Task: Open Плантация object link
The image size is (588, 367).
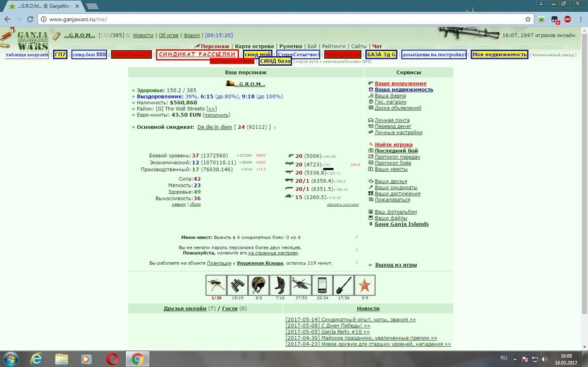Action: coord(219,263)
